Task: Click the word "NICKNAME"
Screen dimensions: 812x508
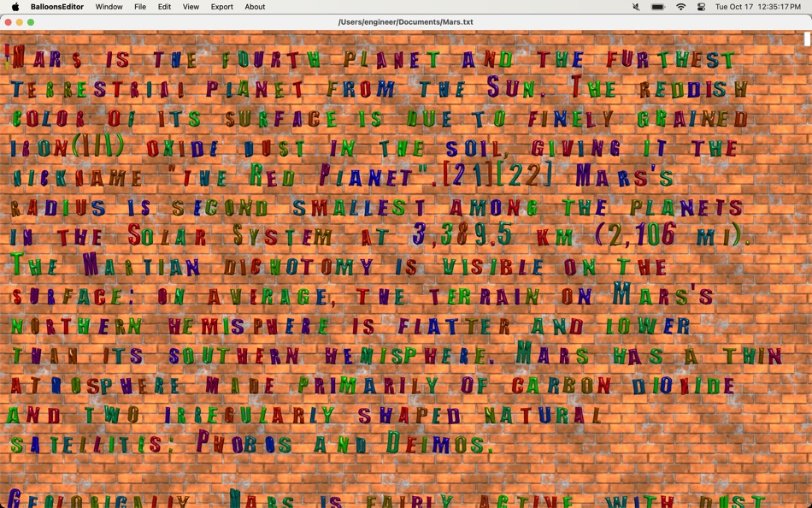Action: pos(77,178)
